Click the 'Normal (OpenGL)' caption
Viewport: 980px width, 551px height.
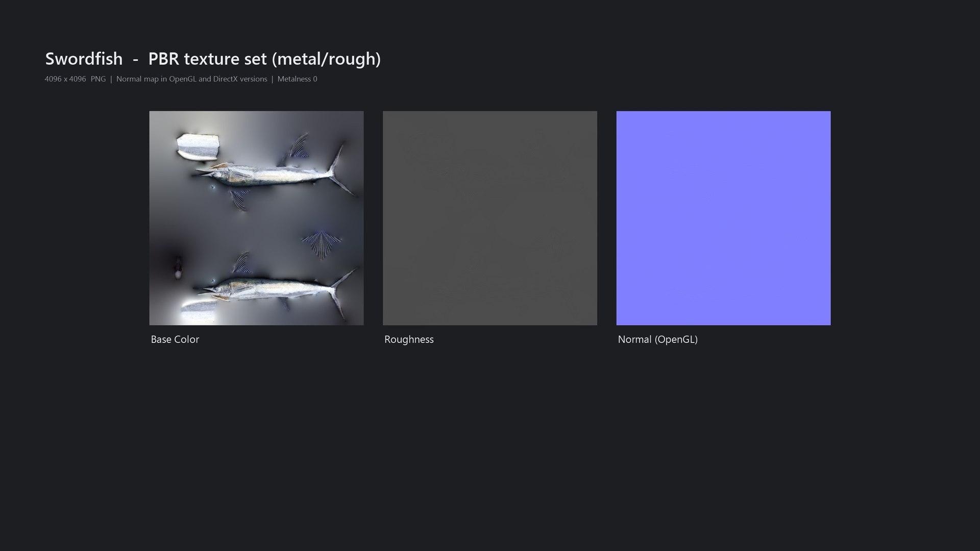click(x=657, y=339)
